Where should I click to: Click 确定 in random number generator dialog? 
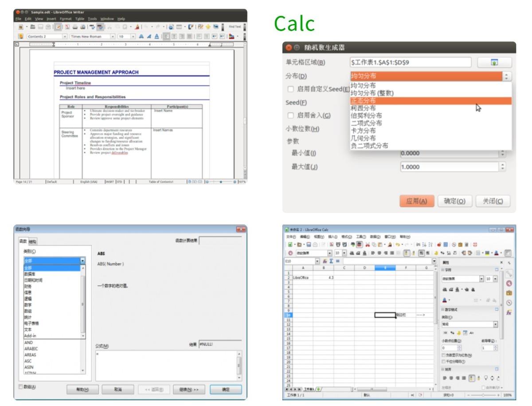tap(455, 201)
